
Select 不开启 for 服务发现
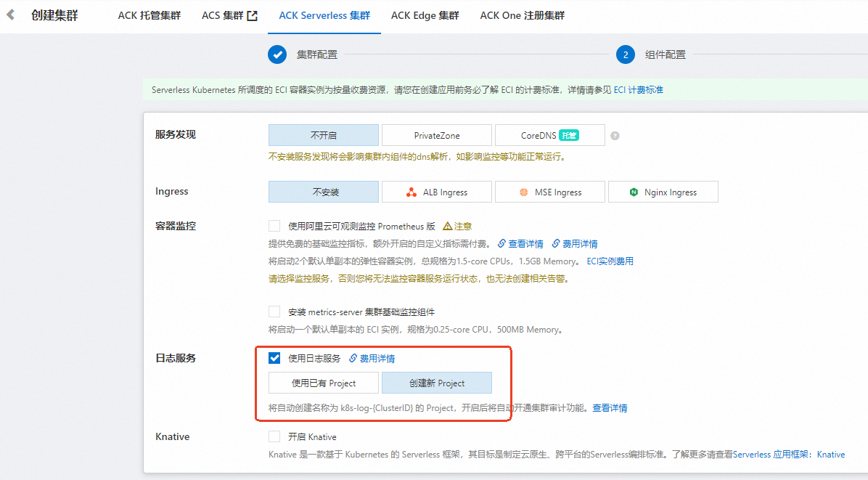point(324,135)
